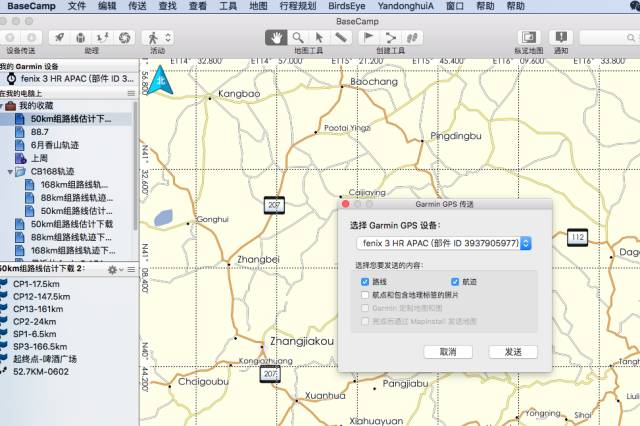
Task: Click the 112 highway shield on map
Action: pos(578,237)
